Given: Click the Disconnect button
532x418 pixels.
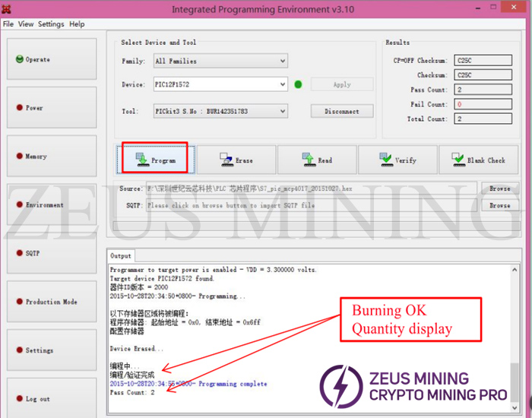Looking at the screenshot, I should tap(342, 111).
